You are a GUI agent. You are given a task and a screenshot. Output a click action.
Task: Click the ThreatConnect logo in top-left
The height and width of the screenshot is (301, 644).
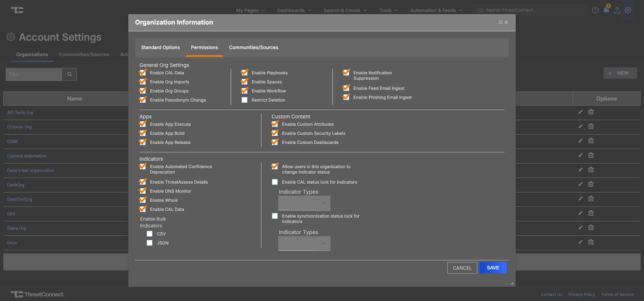[x=17, y=10]
